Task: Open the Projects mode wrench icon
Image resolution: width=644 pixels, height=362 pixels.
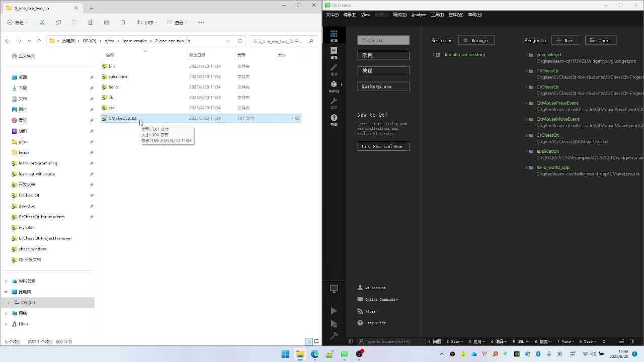Action: [334, 101]
